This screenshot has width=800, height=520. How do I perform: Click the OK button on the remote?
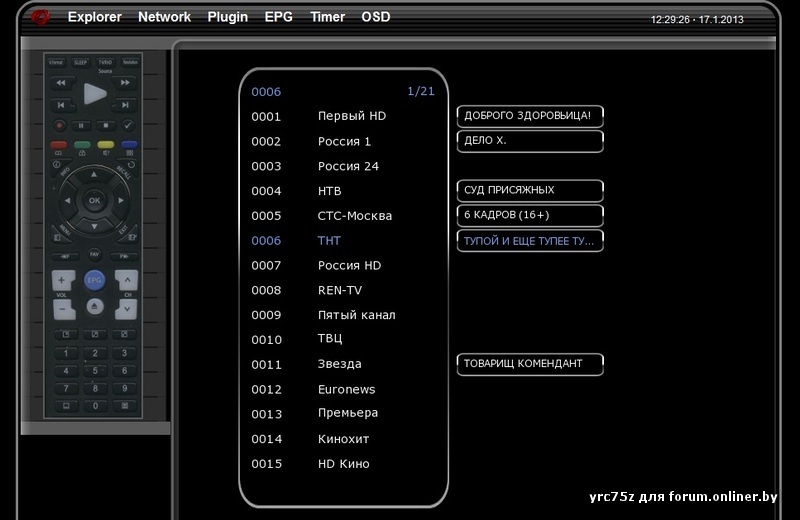pos(94,201)
